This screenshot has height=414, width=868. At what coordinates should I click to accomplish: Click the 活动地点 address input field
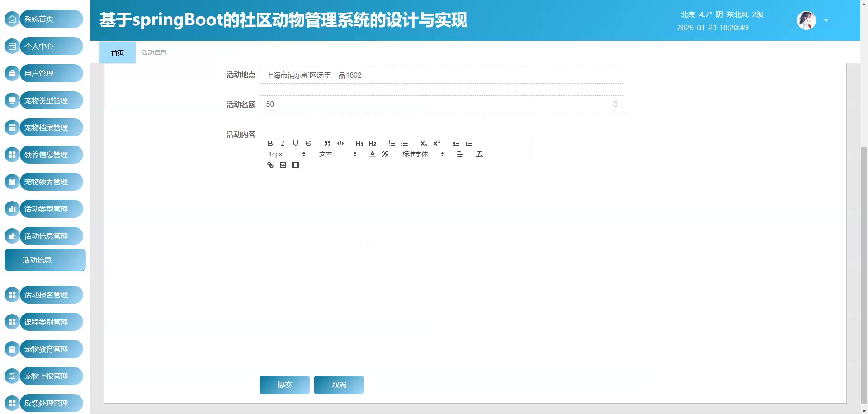click(442, 75)
